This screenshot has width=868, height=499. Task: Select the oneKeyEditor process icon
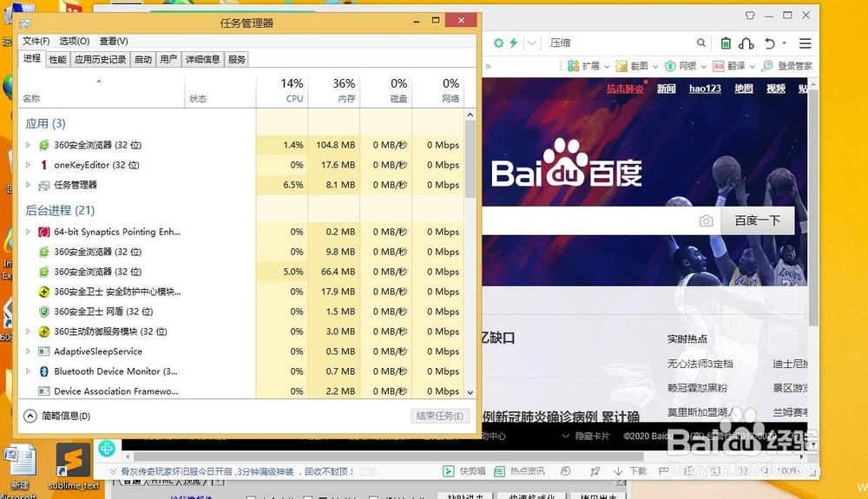coord(43,165)
